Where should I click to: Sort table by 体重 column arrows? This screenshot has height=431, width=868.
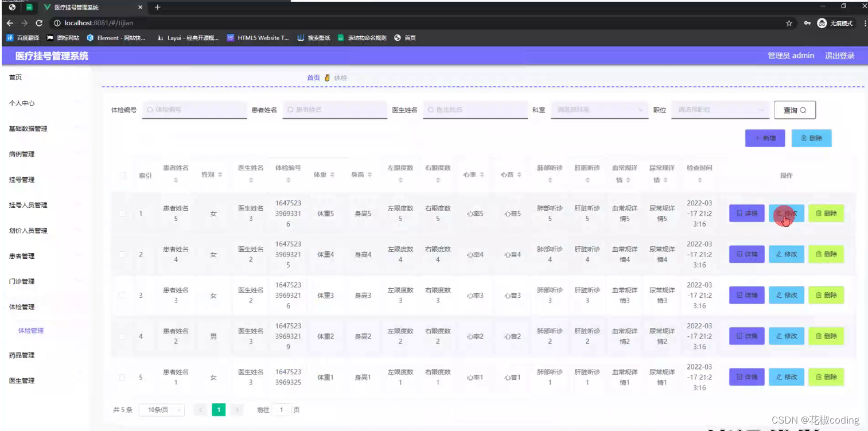(x=332, y=174)
